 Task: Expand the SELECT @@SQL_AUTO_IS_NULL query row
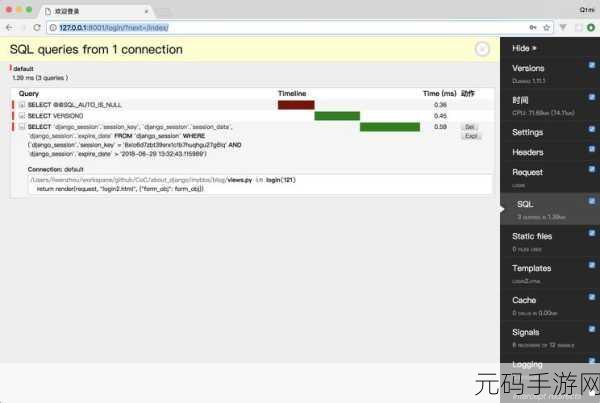coord(22,104)
